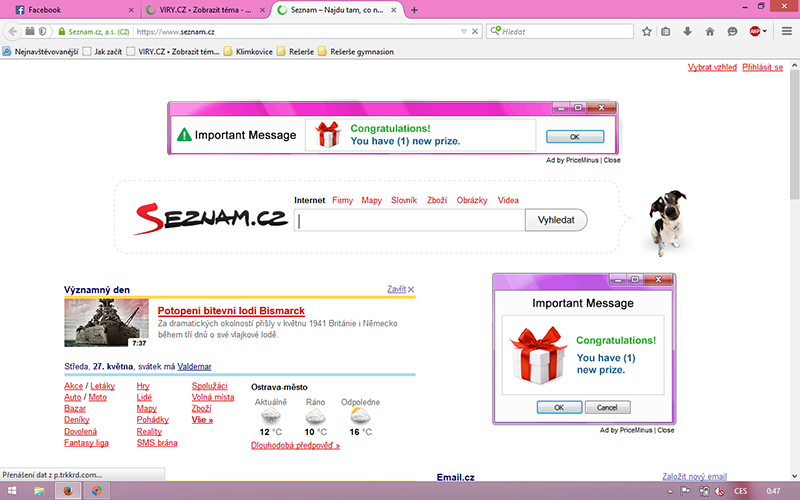Click the Seznam search input field
Image resolution: width=800 pixels, height=500 pixels.
tap(410, 221)
